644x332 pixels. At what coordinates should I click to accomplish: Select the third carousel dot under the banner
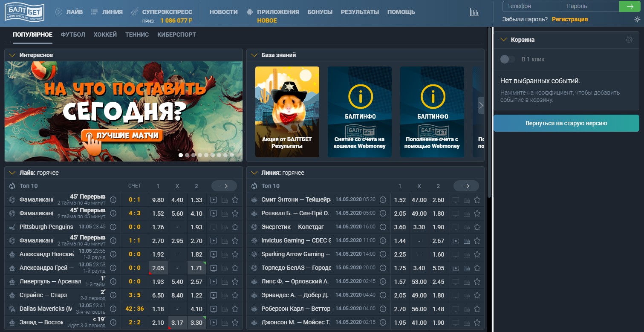click(193, 155)
